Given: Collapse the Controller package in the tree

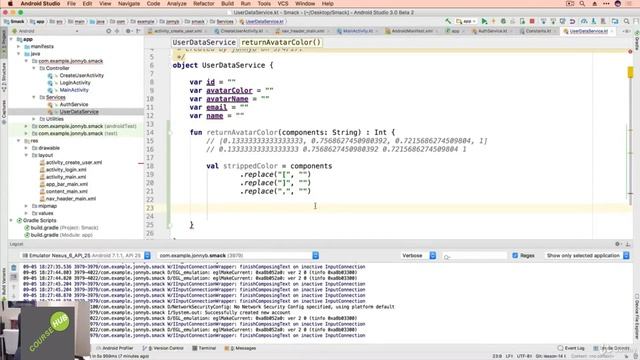Looking at the screenshot, I should click(x=34, y=68).
